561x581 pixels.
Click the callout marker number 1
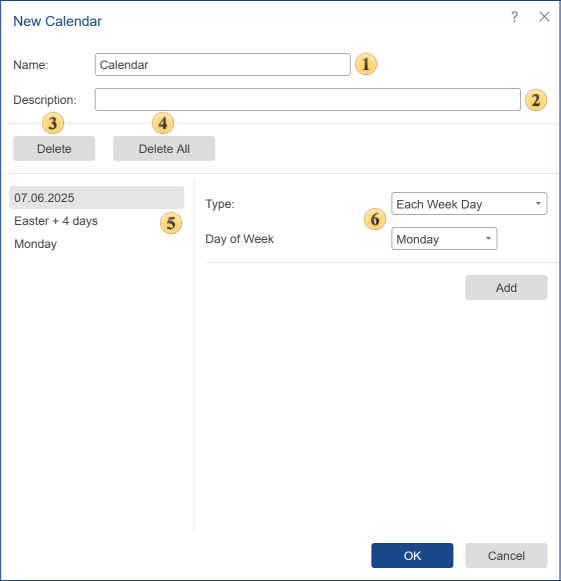(366, 64)
